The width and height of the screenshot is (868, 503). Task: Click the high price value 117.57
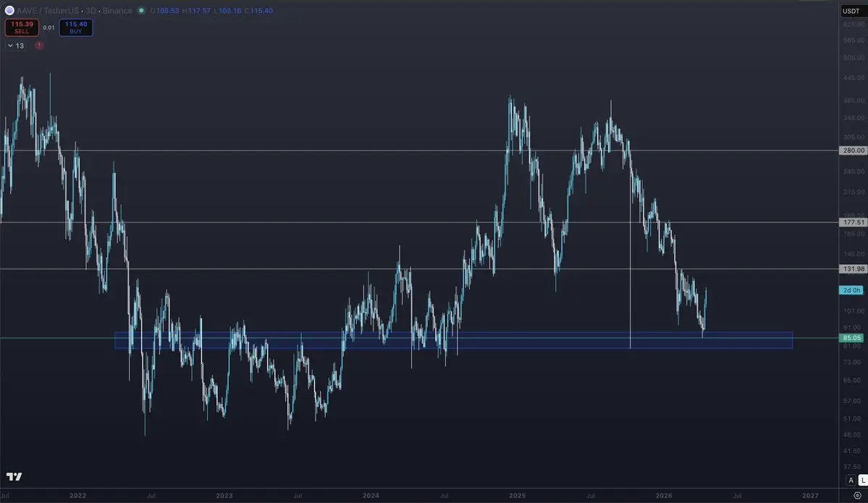pyautogui.click(x=199, y=11)
